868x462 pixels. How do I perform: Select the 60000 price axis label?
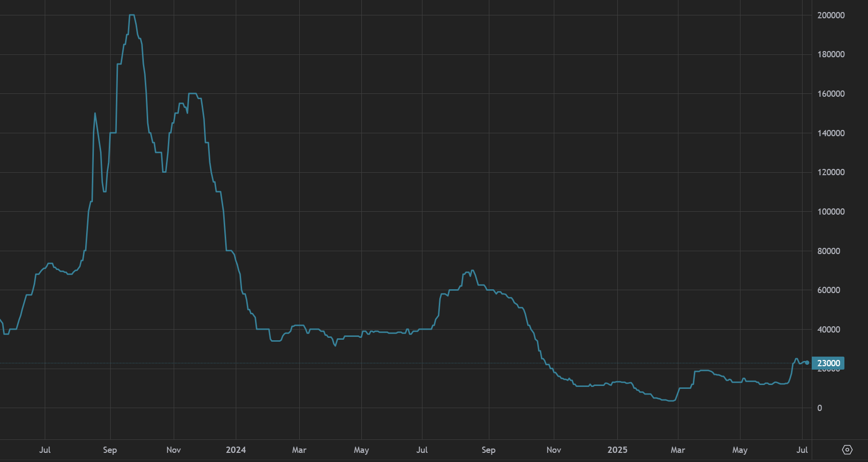pyautogui.click(x=829, y=290)
